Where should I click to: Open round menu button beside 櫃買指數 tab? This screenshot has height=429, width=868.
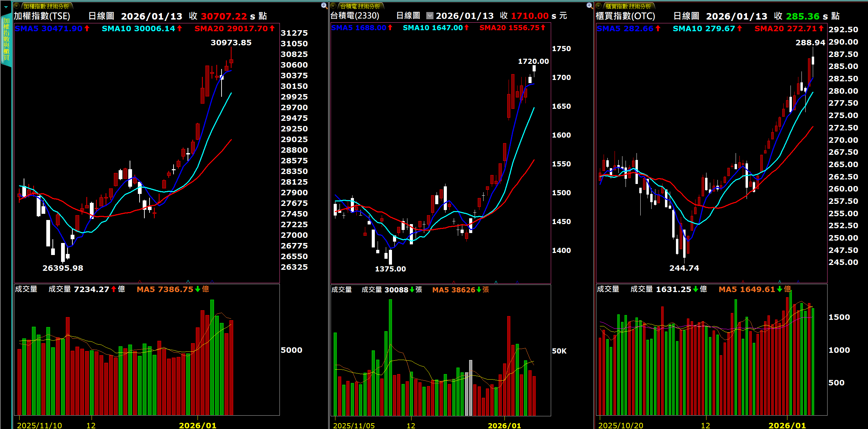tap(599, 6)
